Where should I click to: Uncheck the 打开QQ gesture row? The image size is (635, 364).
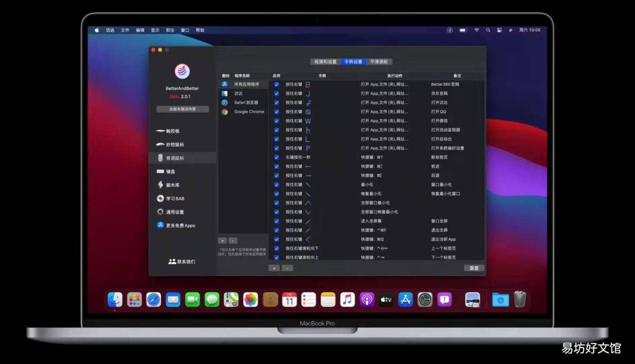[x=276, y=112]
